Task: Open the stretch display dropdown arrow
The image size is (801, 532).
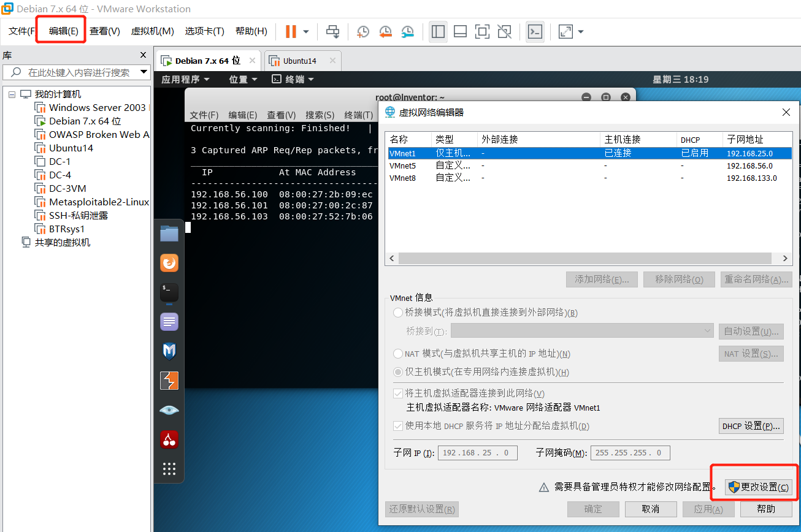Action: (581, 31)
